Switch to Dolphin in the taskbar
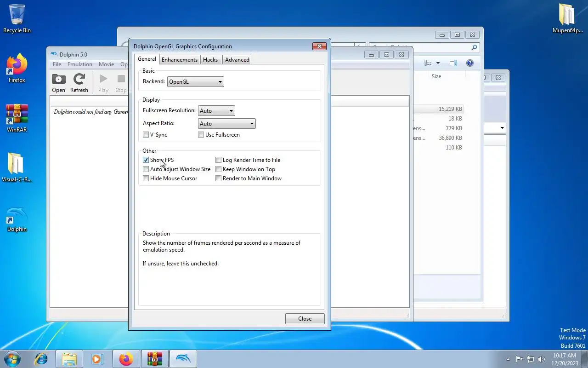The width and height of the screenshot is (588, 368). (183, 359)
